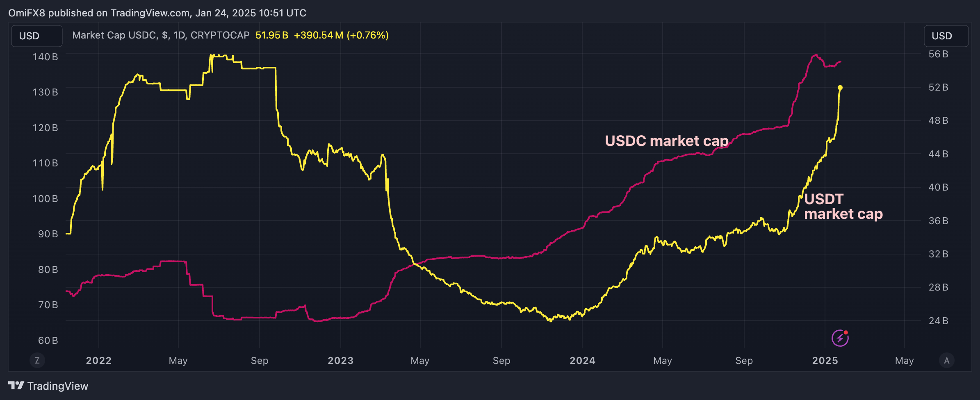
Task: Click the 2023 label on the time axis
Action: click(x=340, y=361)
